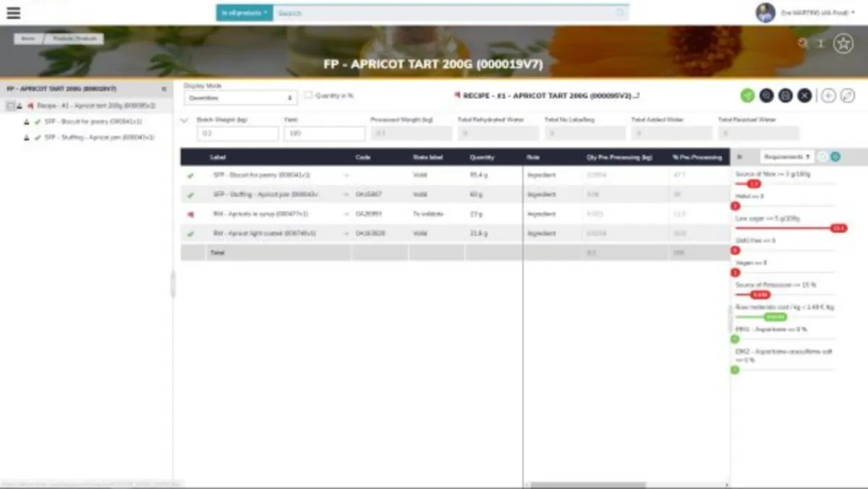Sort by the Role column header
Screen dimensions: 868x489
pyautogui.click(x=534, y=157)
